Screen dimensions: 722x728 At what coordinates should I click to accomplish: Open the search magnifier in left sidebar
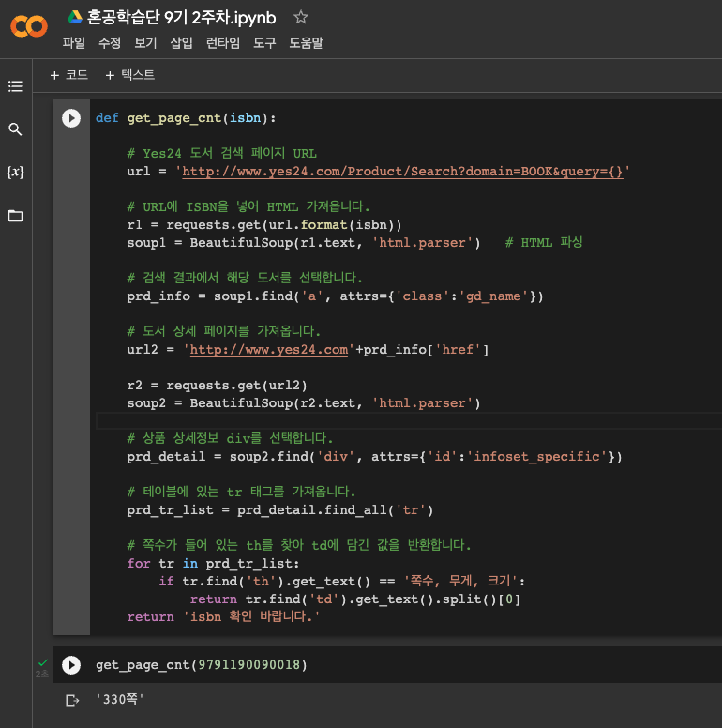[x=15, y=129]
